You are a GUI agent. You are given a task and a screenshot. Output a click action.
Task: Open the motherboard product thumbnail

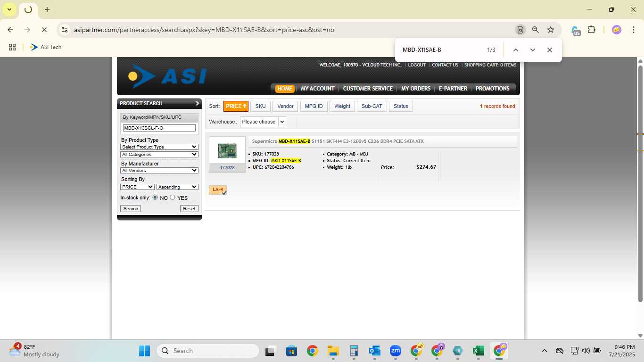(x=227, y=151)
